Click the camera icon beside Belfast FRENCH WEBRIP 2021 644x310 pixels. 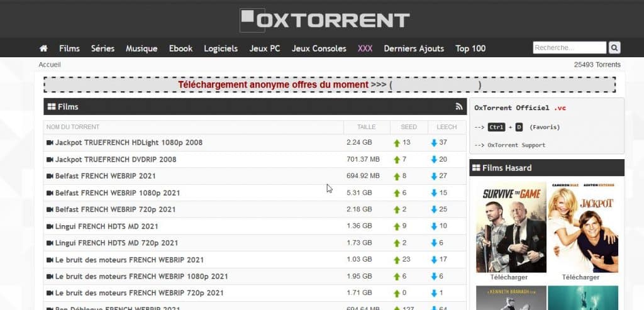point(50,176)
